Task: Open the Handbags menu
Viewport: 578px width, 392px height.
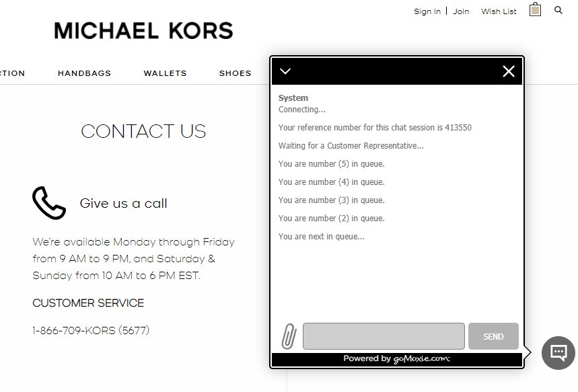Action: (84, 73)
